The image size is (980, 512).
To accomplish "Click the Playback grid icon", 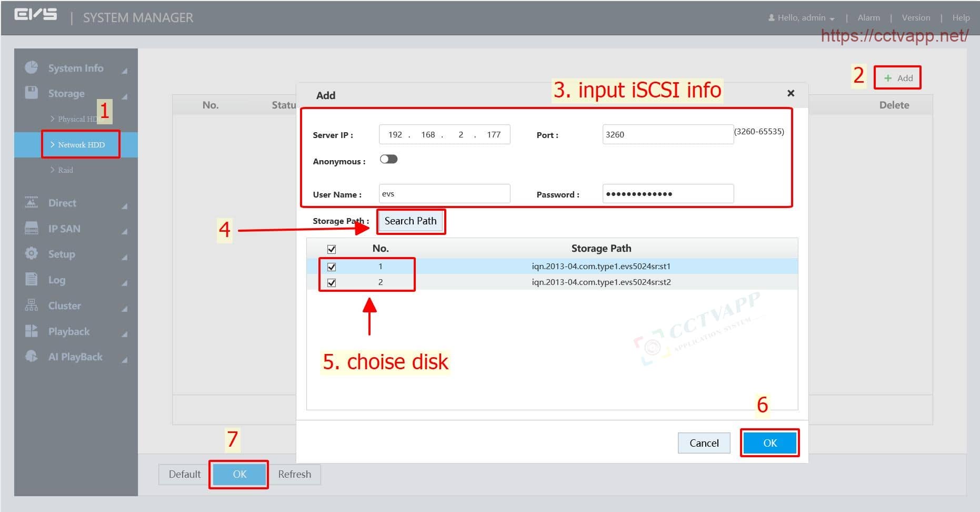I will (x=32, y=331).
